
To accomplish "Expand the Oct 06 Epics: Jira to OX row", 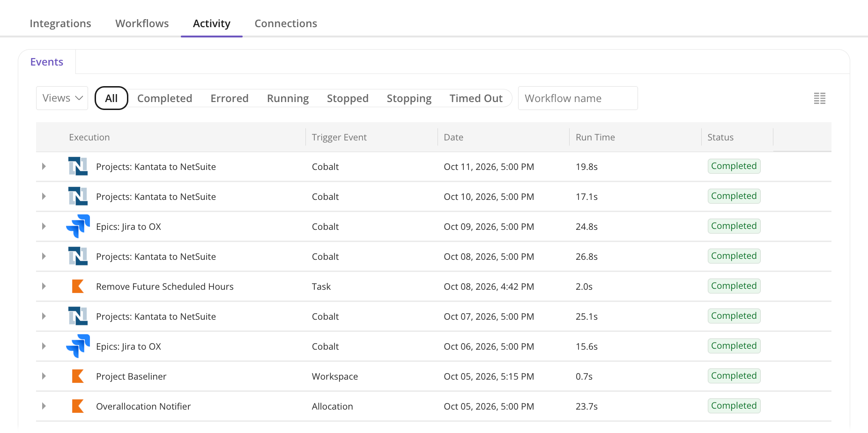I will click(44, 346).
